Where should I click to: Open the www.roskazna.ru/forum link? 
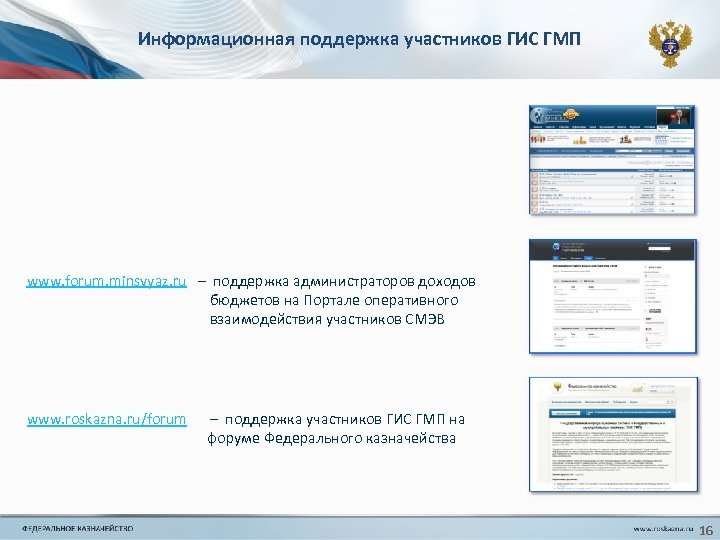(107, 419)
